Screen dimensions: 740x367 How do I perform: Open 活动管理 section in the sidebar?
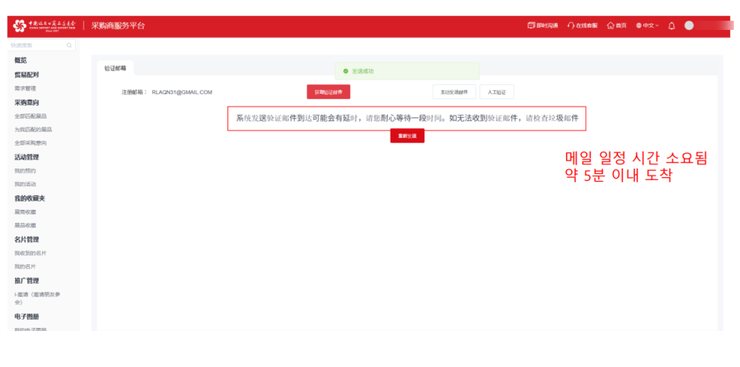[x=27, y=157]
